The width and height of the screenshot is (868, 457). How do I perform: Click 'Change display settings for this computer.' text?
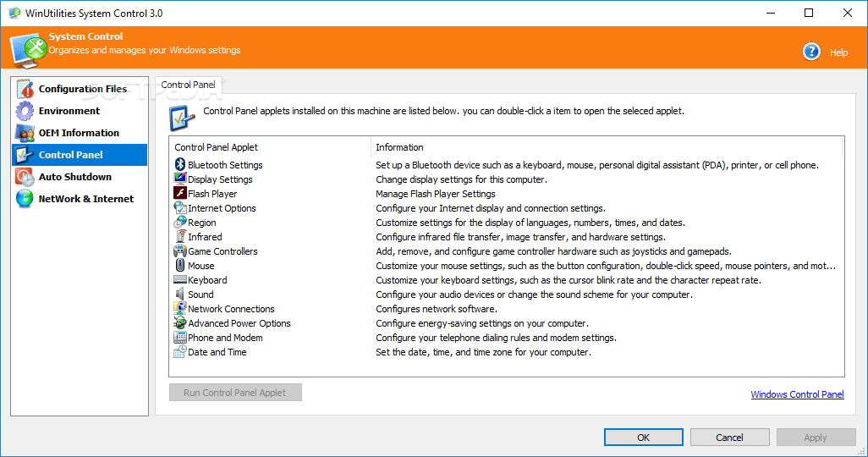461,179
